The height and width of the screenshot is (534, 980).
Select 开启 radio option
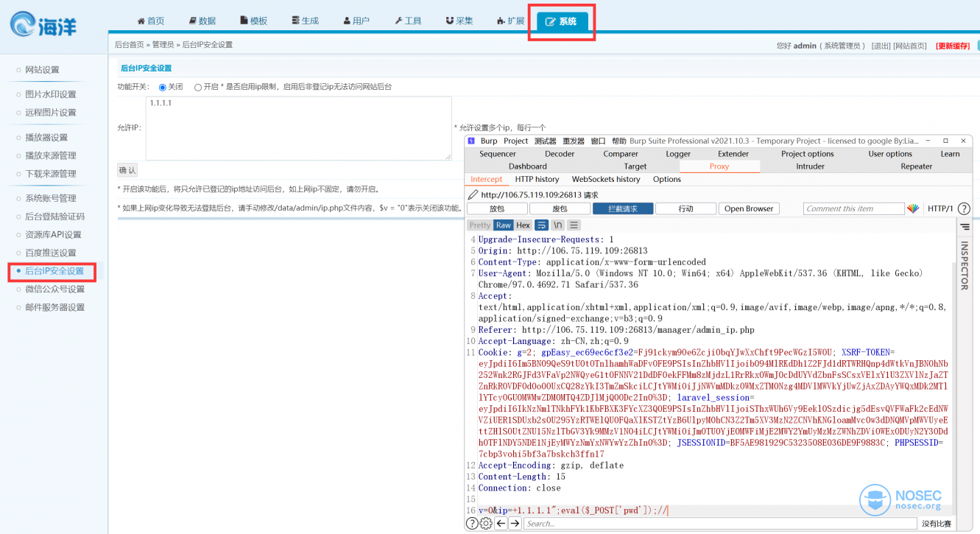coord(198,87)
